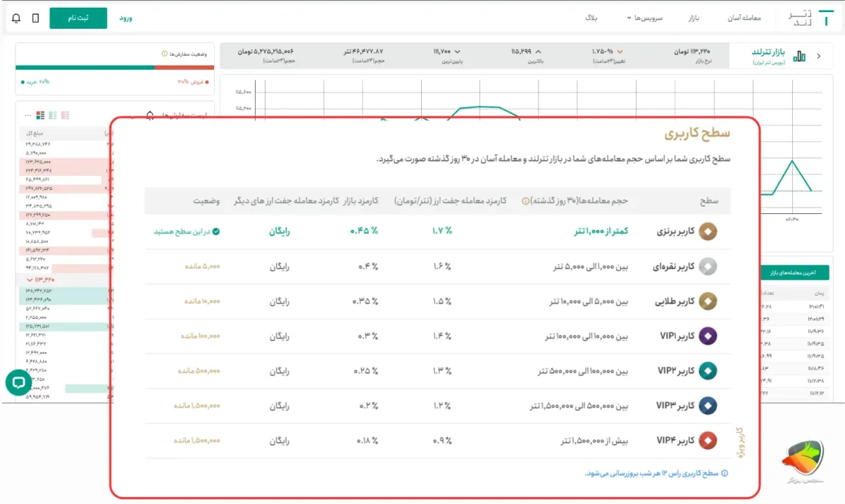Click the text بین 5,000 الی 10,000 تتر
Viewport: 845px width, 504px height.
tap(589, 301)
